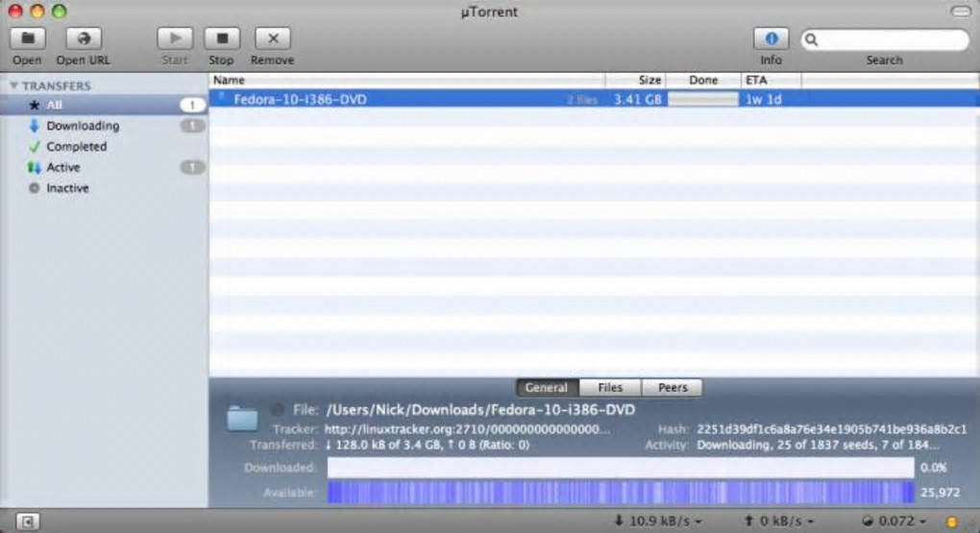This screenshot has width=980, height=533.
Task: Click the Active arrows icon
Action: (34, 167)
